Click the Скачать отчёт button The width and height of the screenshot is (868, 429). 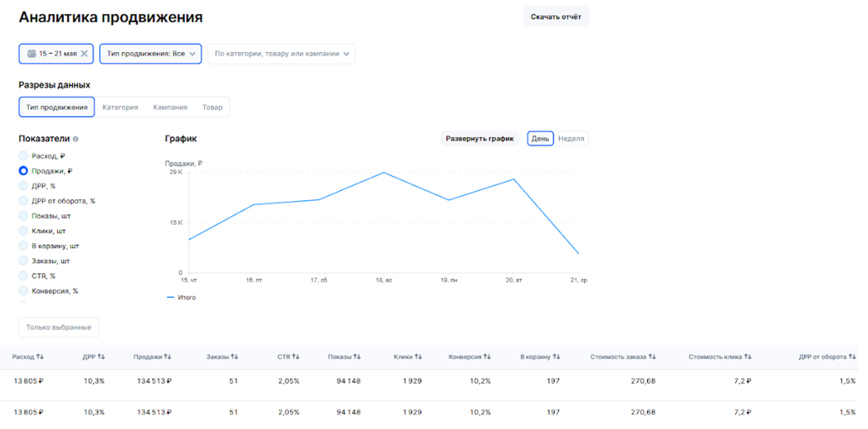pyautogui.click(x=555, y=17)
